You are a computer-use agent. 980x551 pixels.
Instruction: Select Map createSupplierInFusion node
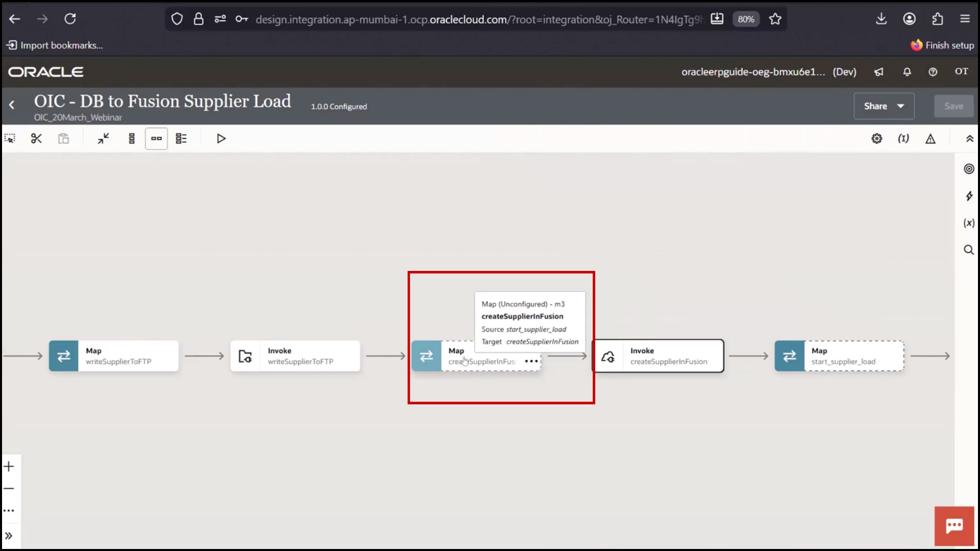point(476,356)
